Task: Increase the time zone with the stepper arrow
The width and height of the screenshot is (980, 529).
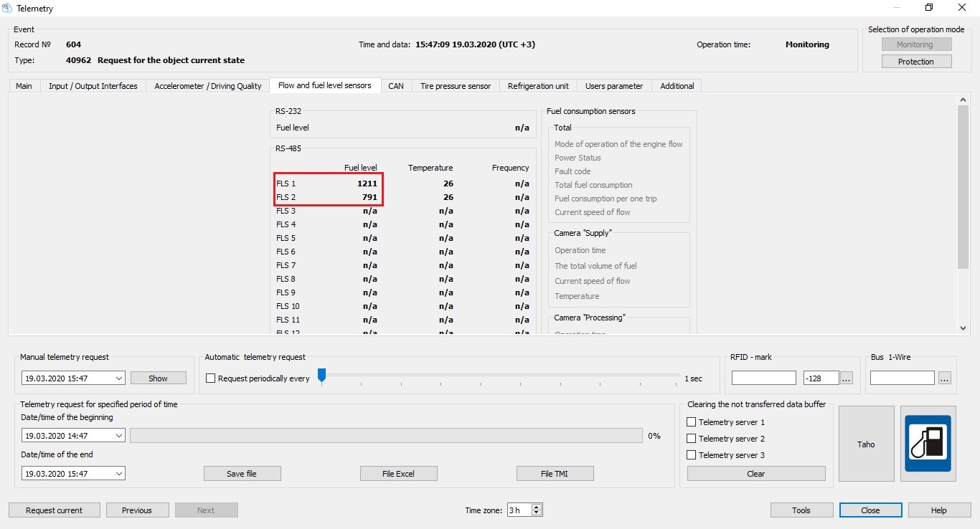Action: [x=534, y=507]
